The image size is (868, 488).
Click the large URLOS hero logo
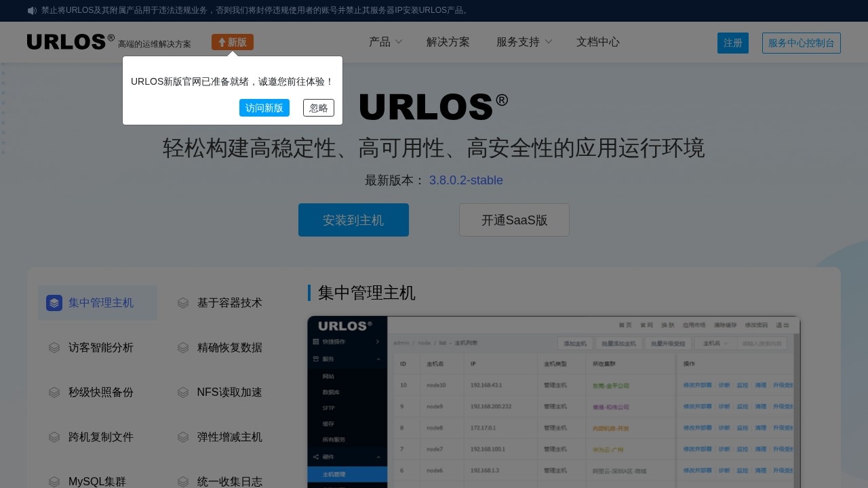click(434, 107)
